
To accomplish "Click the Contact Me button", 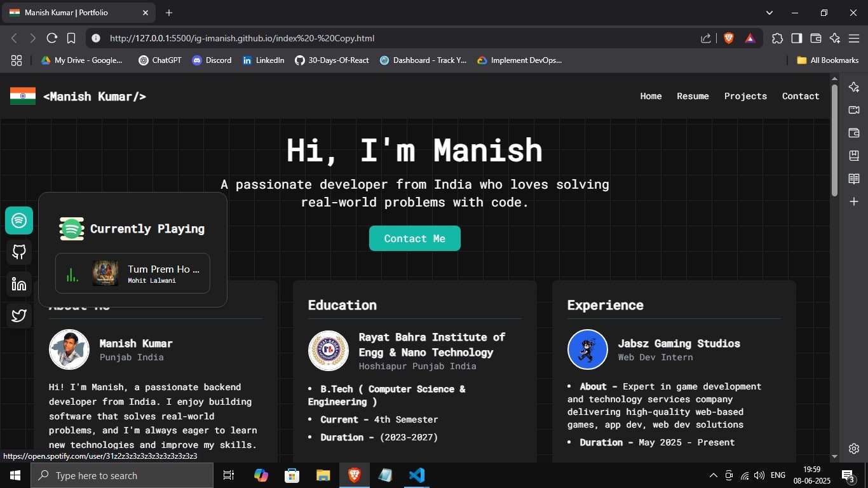I will tap(415, 238).
